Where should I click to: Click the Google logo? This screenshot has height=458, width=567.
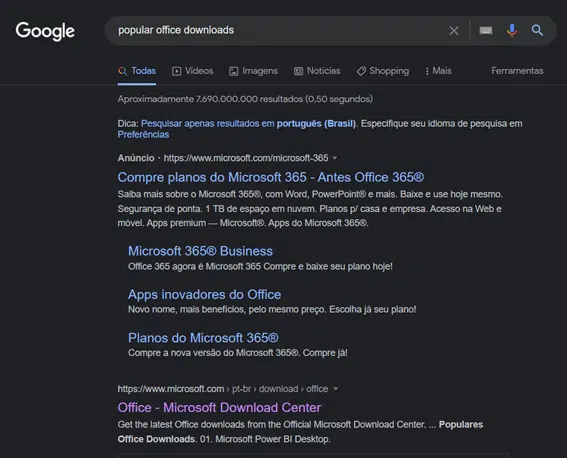pos(45,31)
